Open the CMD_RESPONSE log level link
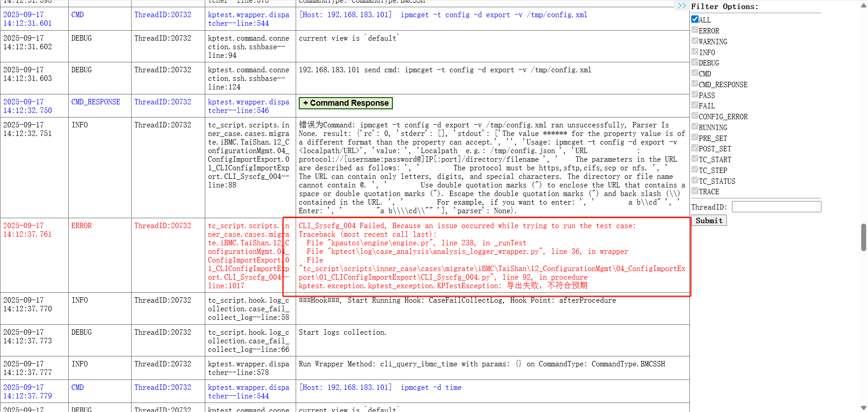Image resolution: width=868 pixels, height=412 pixels. [95, 102]
